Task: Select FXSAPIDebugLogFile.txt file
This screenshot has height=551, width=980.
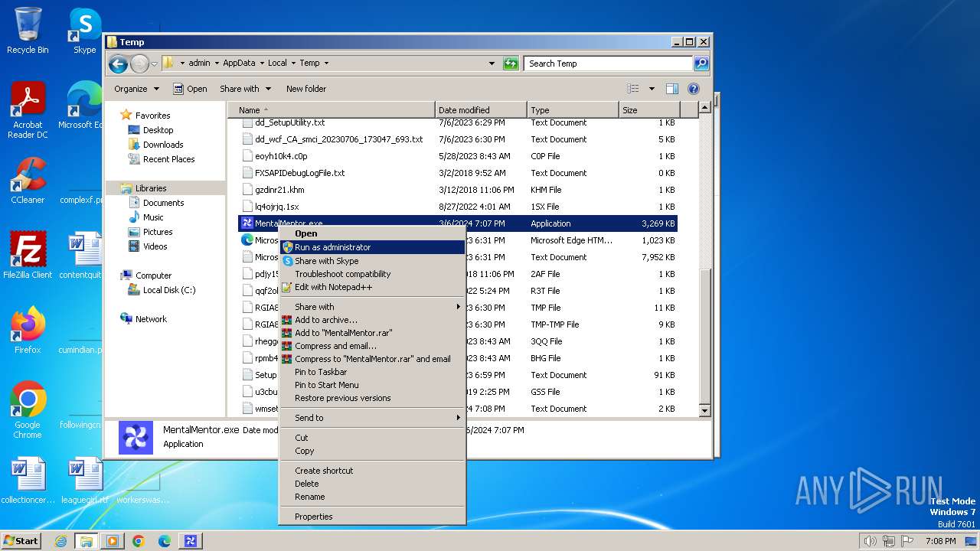Action: tap(299, 173)
